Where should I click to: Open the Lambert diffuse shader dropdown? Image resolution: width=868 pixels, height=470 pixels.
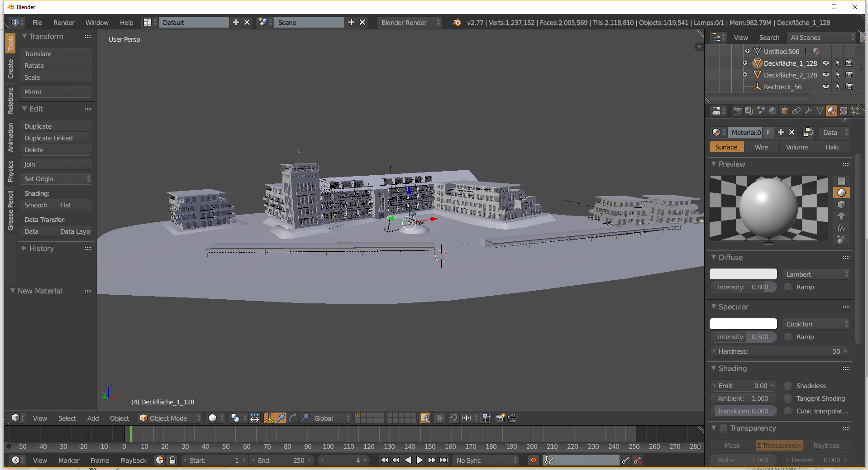[x=816, y=274]
